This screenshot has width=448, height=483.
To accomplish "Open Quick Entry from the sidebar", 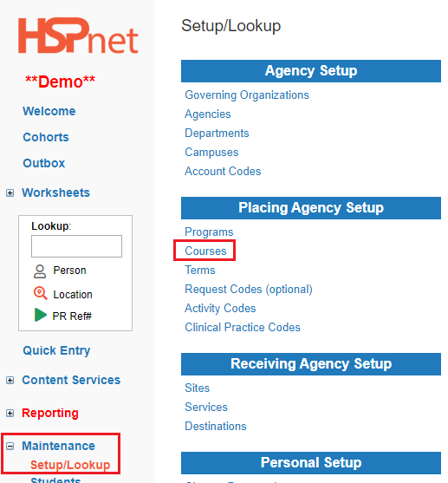I will pos(56,350).
